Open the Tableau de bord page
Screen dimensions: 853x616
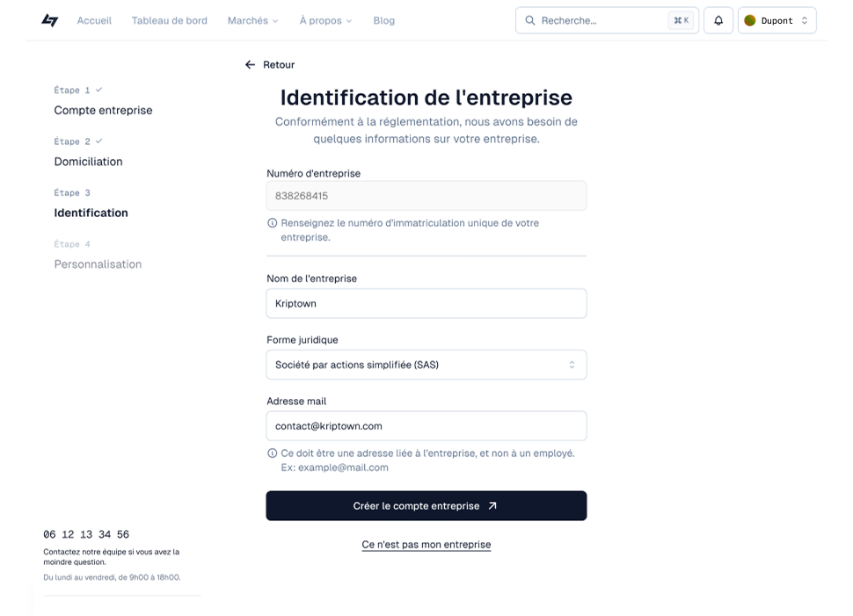[x=170, y=20]
